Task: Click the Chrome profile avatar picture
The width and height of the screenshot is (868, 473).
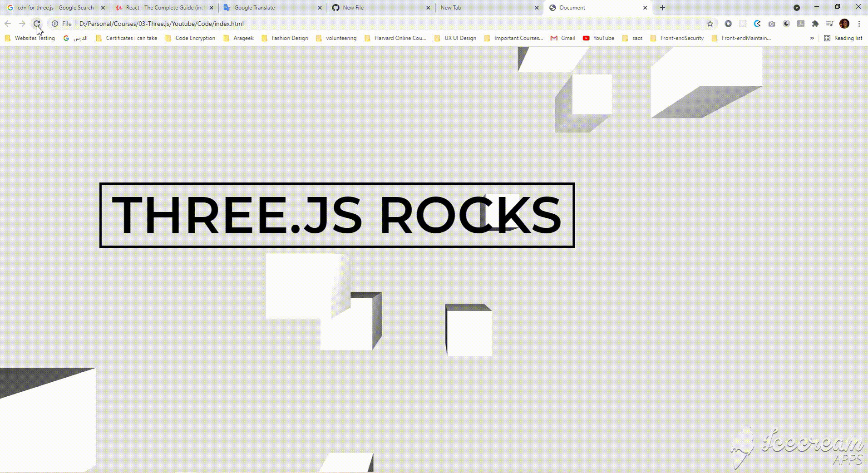Action: coord(844,24)
